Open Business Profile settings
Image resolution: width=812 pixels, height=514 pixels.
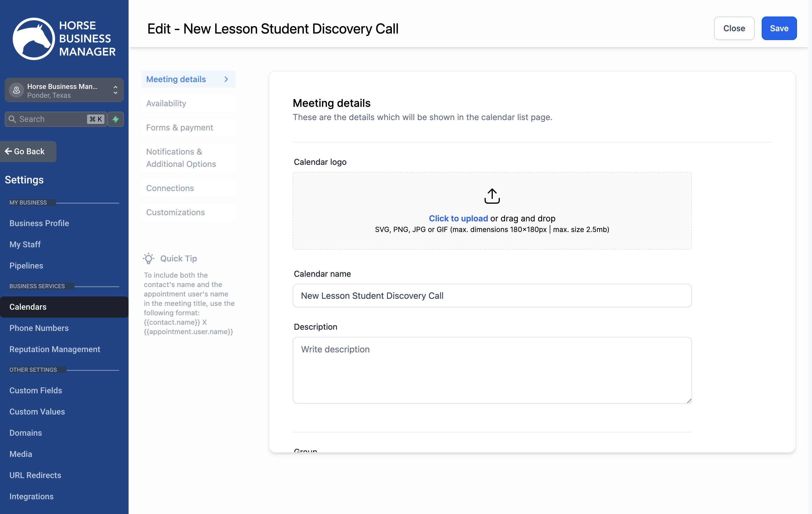[39, 223]
